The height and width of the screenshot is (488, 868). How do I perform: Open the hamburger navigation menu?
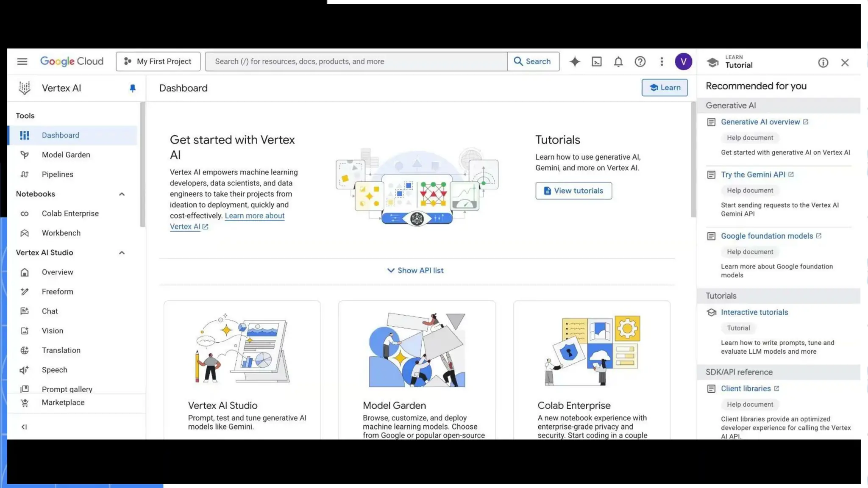point(22,61)
